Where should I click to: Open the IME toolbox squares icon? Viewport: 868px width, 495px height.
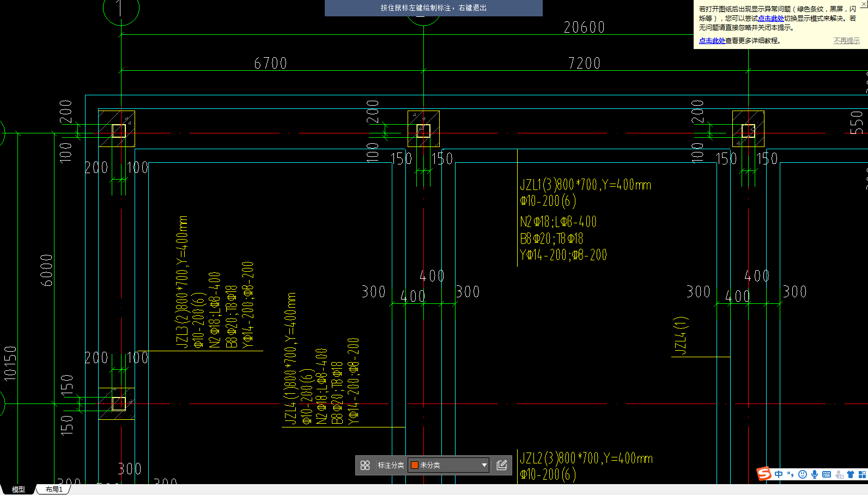click(862, 474)
